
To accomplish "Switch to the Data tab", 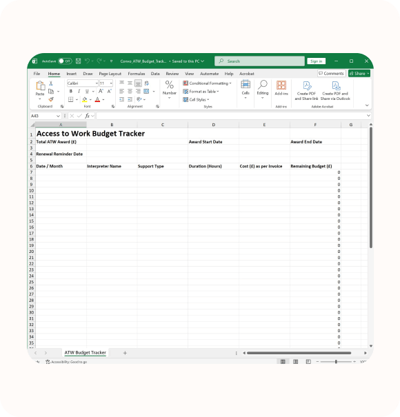I will (x=155, y=74).
